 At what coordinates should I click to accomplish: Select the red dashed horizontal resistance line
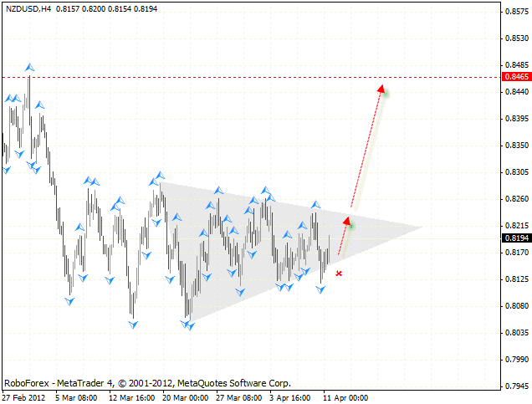click(251, 77)
